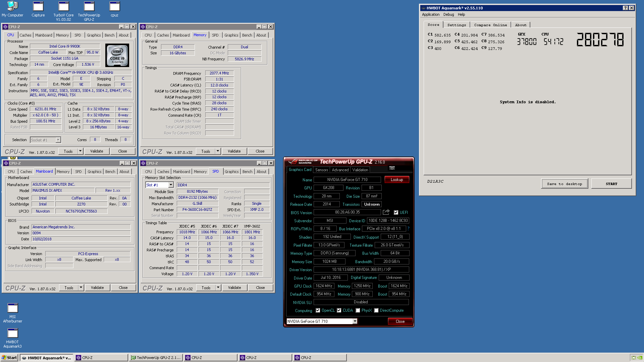Select the MSI Afterburner desktop icon

(x=12, y=313)
